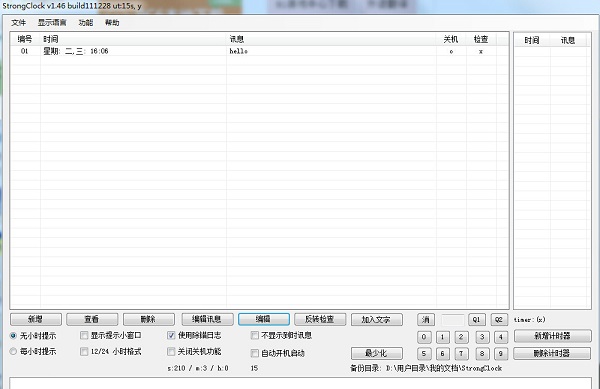The height and width of the screenshot is (389, 600).
Task: Click the 检查 column header
Action: pyautogui.click(x=481, y=39)
